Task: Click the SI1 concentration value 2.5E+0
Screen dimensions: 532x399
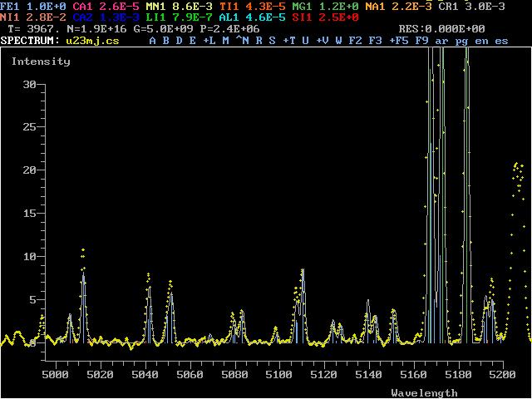Action: click(x=338, y=17)
